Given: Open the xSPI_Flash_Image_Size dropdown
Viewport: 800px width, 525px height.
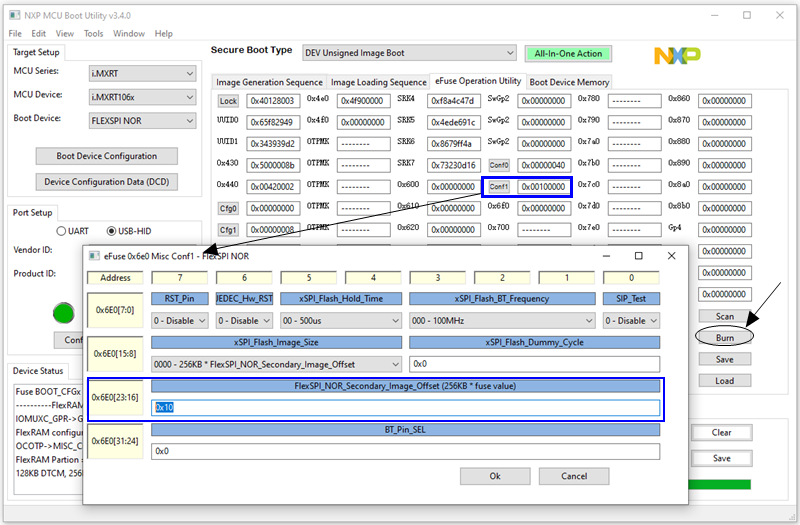Looking at the screenshot, I should click(x=277, y=364).
